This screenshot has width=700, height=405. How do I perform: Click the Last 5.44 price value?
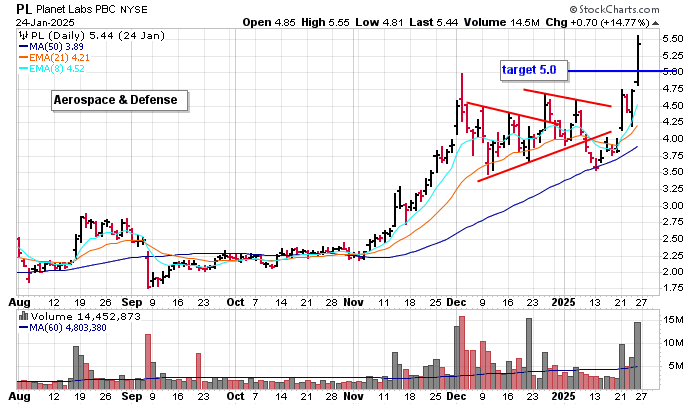470,21
